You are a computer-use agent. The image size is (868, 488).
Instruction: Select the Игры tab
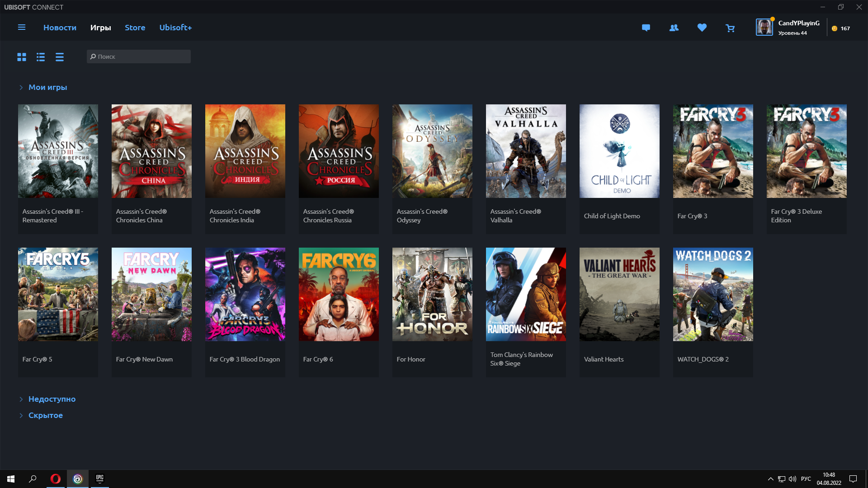100,28
